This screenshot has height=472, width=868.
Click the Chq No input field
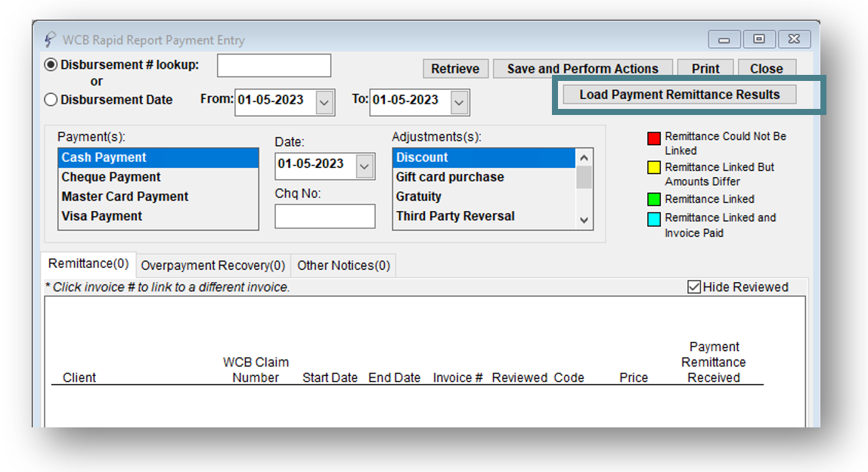(x=325, y=216)
